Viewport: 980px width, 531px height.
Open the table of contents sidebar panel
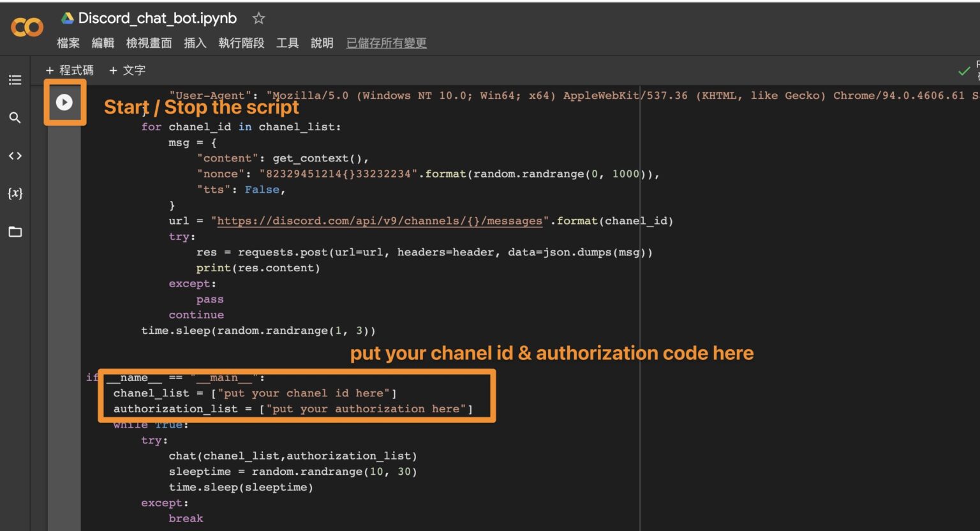click(15, 79)
